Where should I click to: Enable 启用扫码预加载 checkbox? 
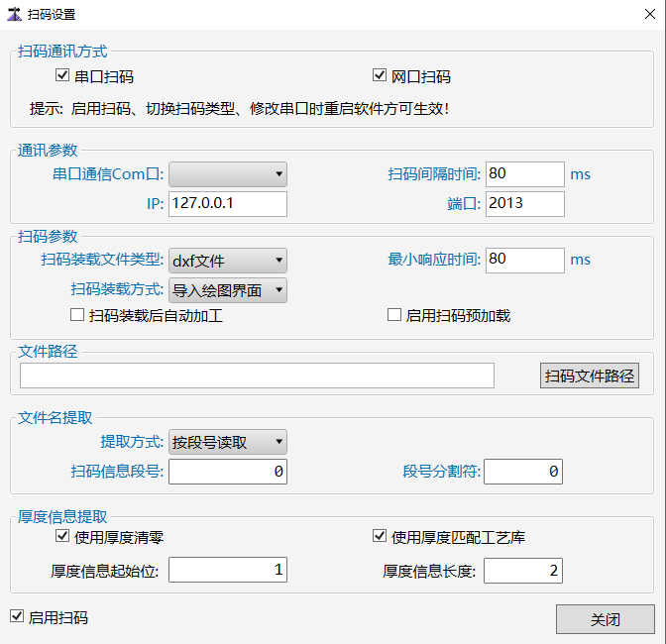[x=393, y=315]
